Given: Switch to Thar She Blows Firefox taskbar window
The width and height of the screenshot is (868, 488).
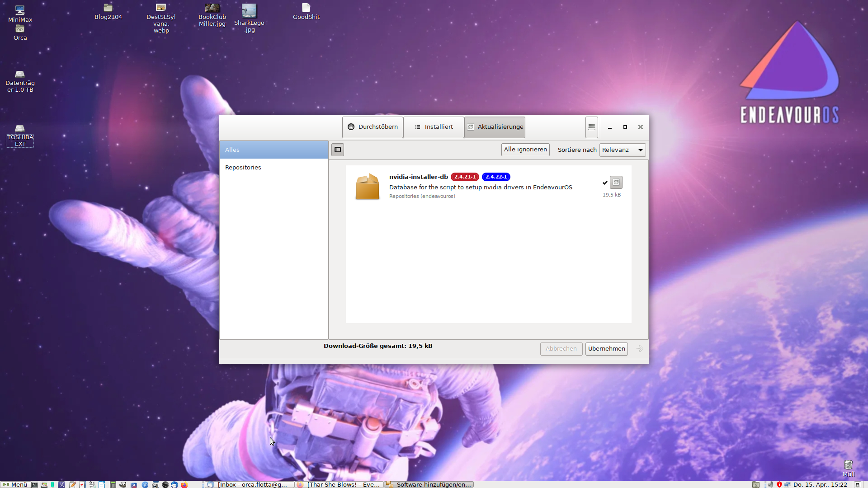Looking at the screenshot, I should click(339, 484).
